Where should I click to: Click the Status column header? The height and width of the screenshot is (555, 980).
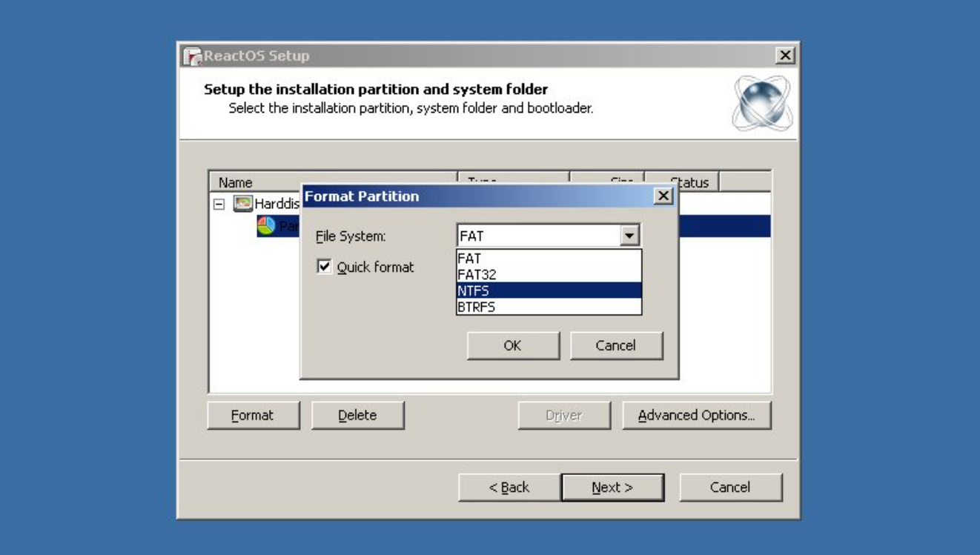(683, 182)
